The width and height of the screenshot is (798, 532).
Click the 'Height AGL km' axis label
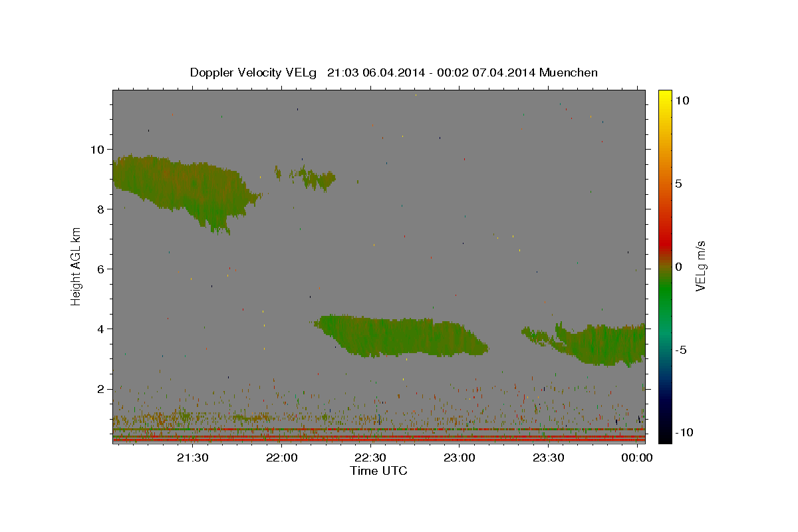click(76, 267)
